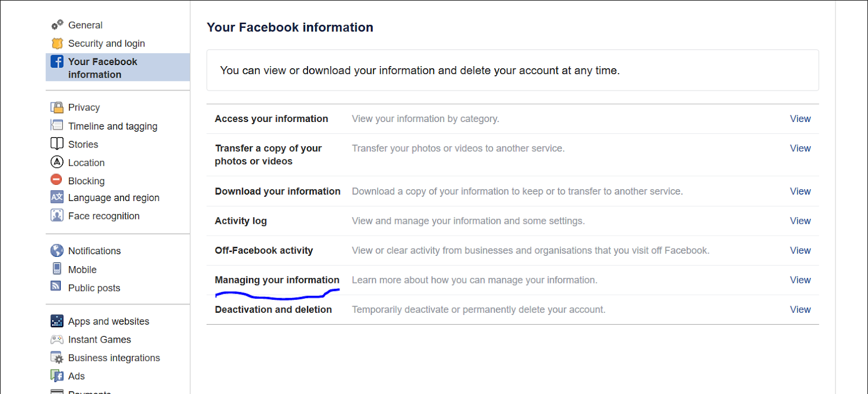Click the red Blocking icon
868x394 pixels.
56,179
